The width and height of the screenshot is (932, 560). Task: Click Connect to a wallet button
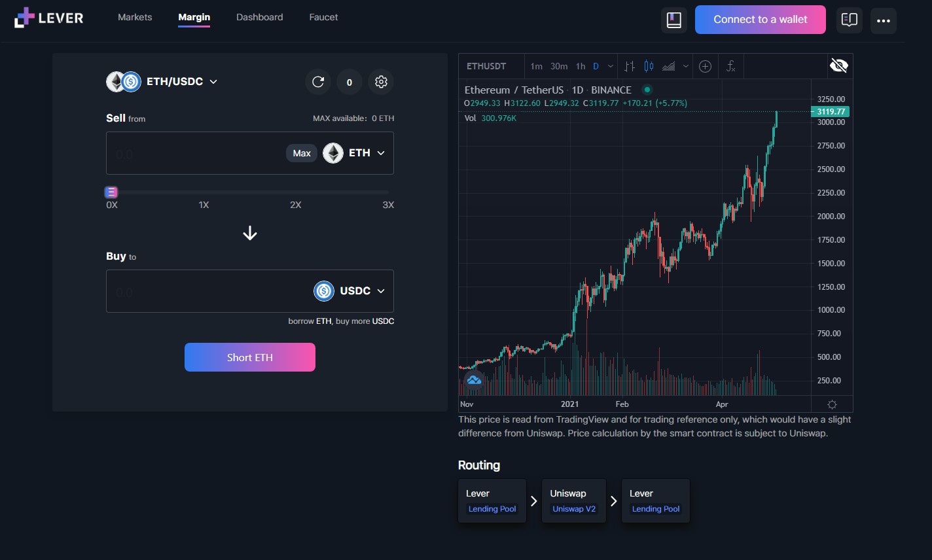click(x=761, y=20)
